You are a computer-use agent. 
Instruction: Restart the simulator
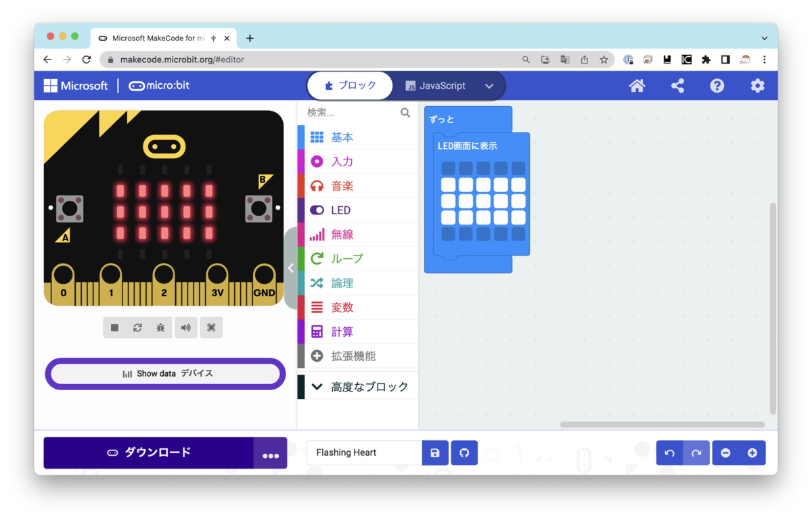click(137, 327)
